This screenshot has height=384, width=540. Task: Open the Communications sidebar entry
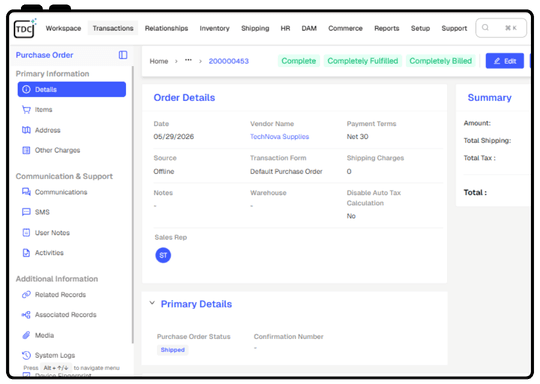(72, 192)
